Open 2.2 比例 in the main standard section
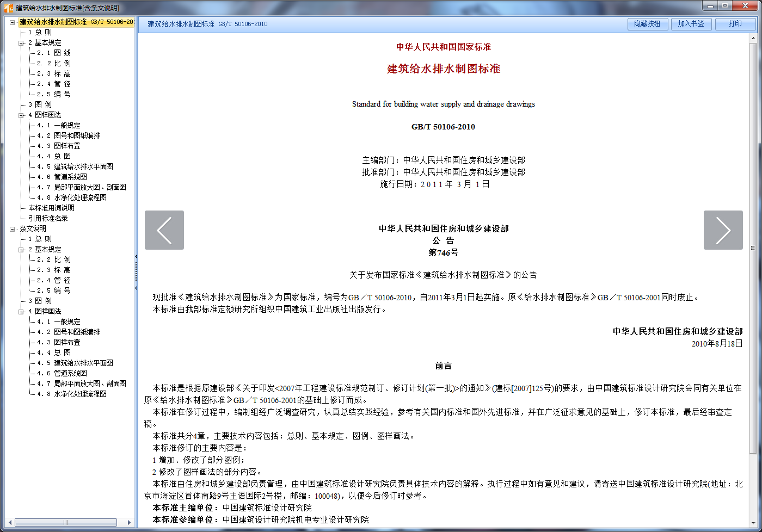The image size is (762, 532). [54, 64]
